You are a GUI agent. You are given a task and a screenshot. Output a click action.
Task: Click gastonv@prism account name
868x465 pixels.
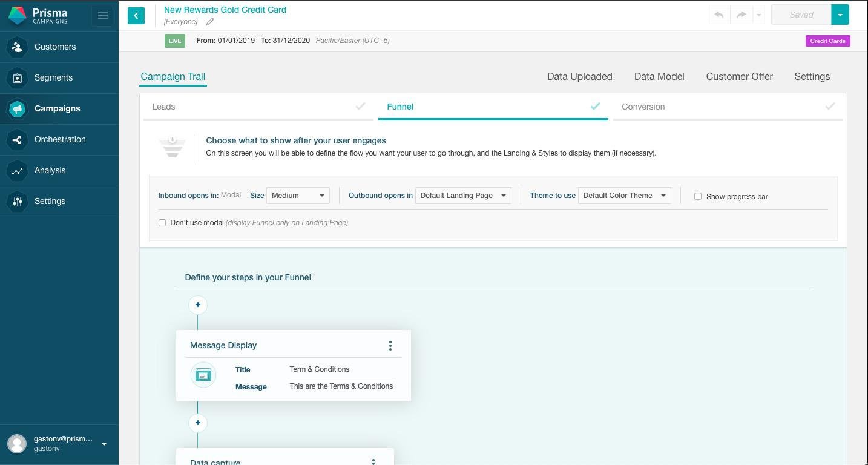pos(63,439)
